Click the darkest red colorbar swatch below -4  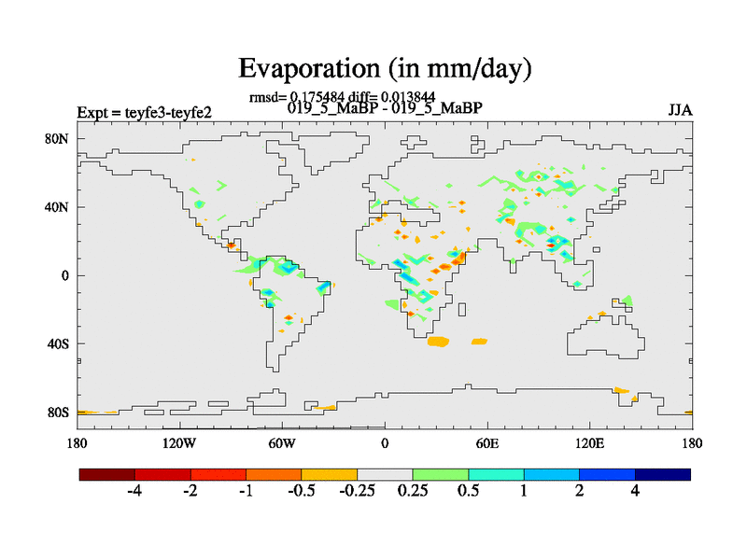click(x=107, y=474)
